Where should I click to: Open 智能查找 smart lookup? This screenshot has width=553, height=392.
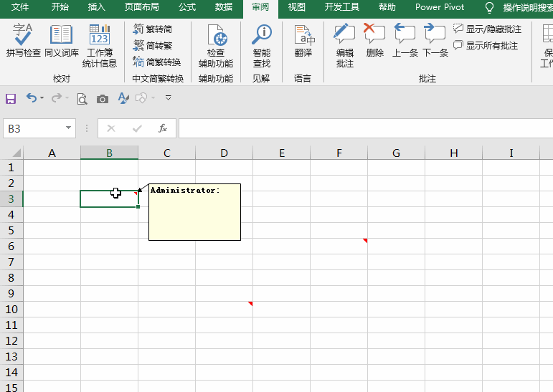261,45
